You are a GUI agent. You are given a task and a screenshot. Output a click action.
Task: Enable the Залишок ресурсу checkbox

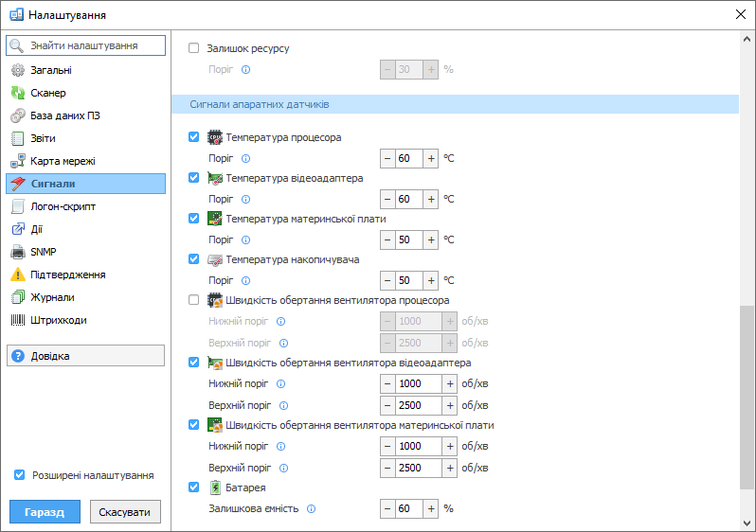(194, 48)
